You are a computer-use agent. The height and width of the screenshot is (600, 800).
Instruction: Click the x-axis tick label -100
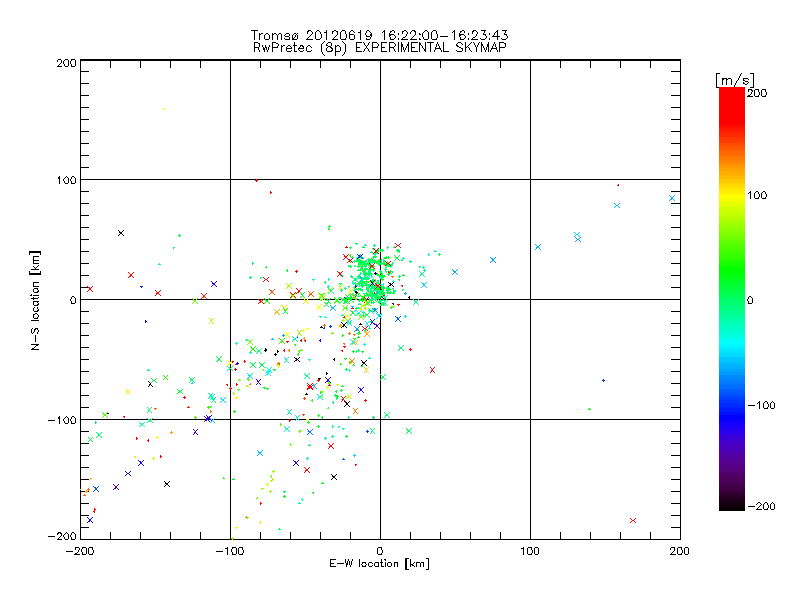point(230,551)
